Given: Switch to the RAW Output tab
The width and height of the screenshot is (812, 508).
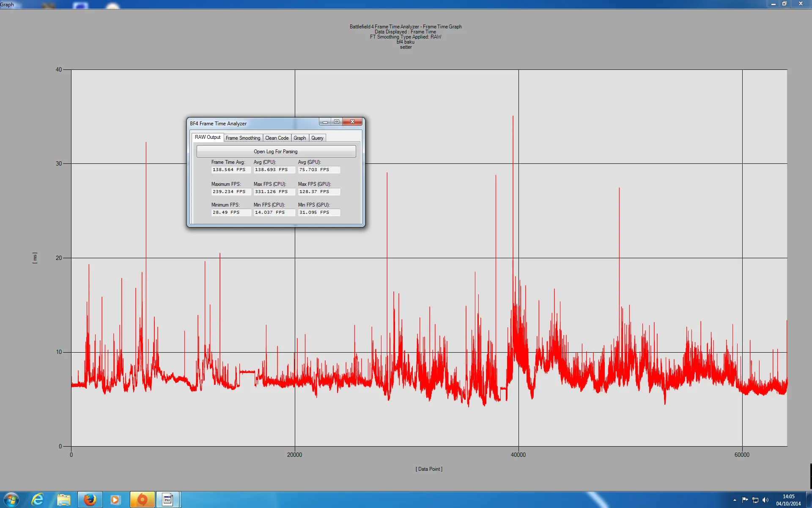Looking at the screenshot, I should click(x=207, y=137).
